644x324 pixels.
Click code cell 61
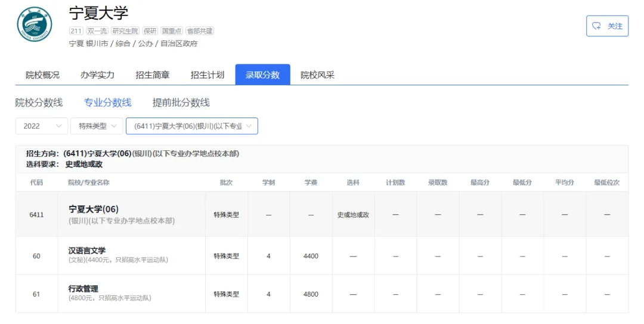click(36, 294)
